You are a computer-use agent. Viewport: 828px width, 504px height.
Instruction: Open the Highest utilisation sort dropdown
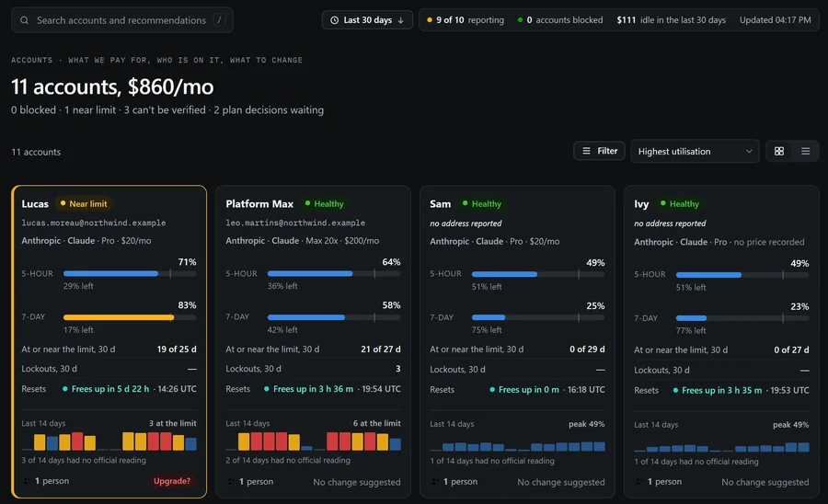tap(695, 152)
